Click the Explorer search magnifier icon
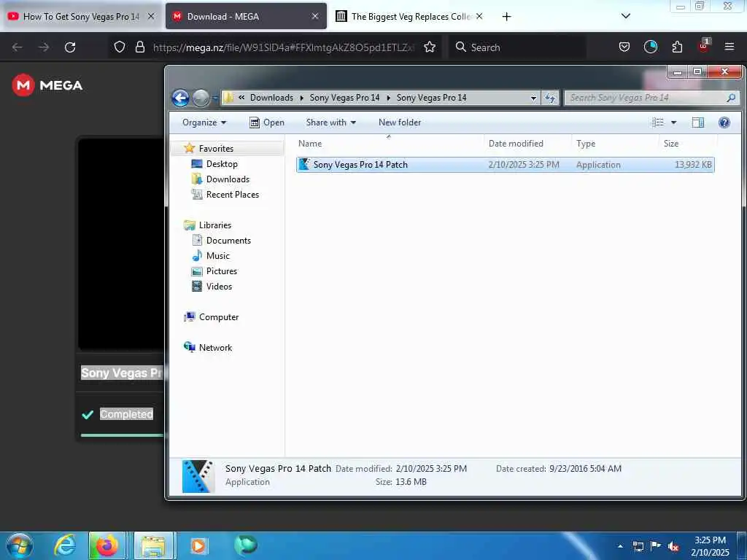Viewport: 747px width, 560px height. (731, 98)
